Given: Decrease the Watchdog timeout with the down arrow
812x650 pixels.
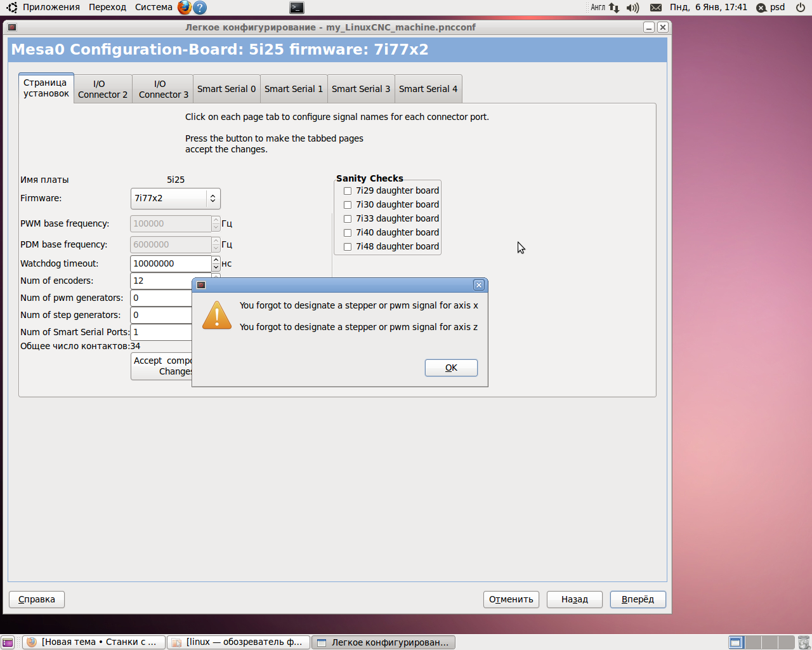Looking at the screenshot, I should pyautogui.click(x=216, y=267).
